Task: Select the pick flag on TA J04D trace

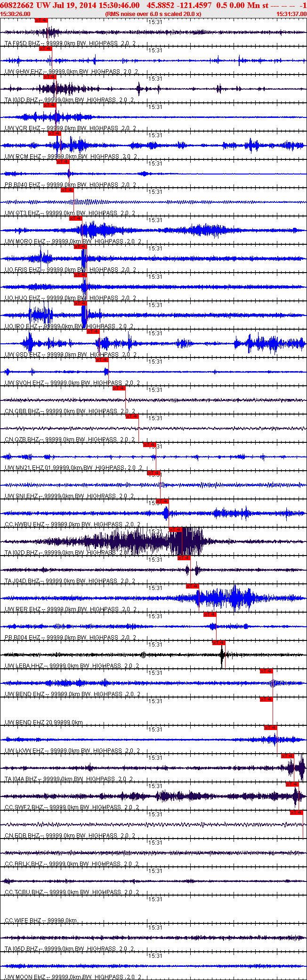Action: [184, 558]
